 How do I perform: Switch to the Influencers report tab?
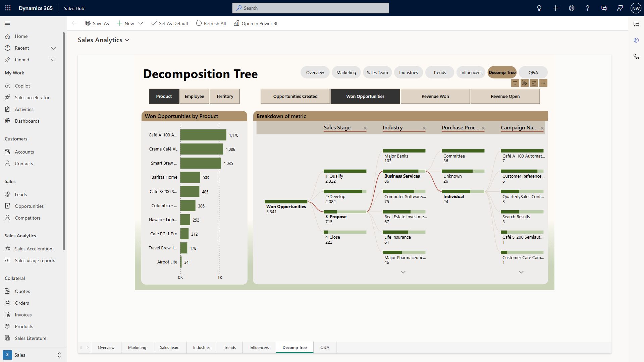point(471,72)
